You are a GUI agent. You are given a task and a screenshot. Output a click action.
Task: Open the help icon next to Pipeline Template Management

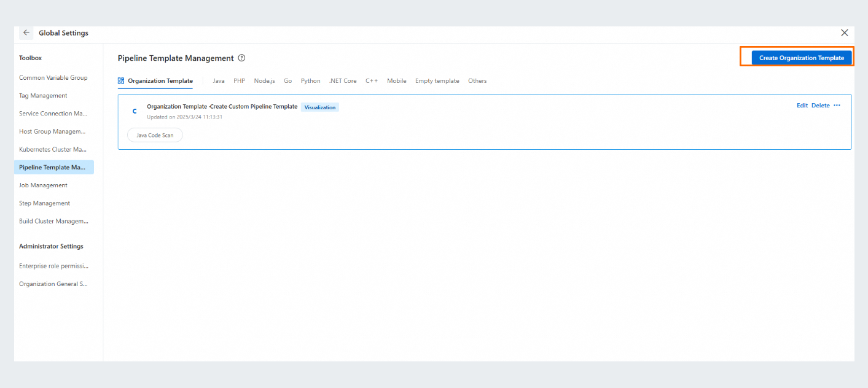pos(241,58)
